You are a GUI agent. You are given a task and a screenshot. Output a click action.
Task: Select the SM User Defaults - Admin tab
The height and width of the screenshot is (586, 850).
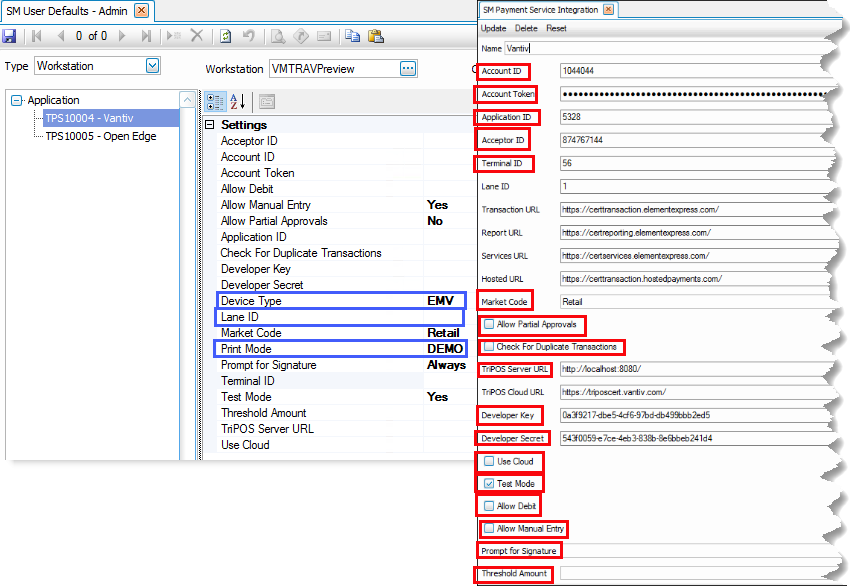[x=68, y=10]
